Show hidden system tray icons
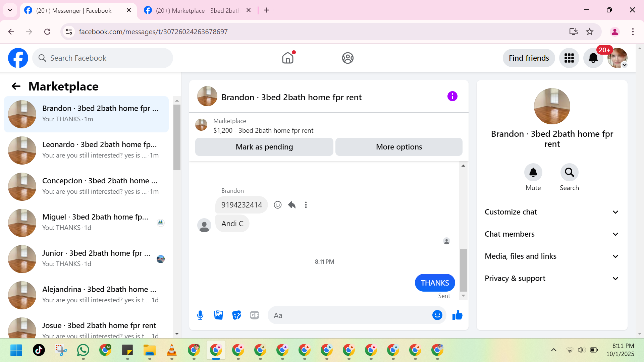Image resolution: width=644 pixels, height=362 pixels. pyautogui.click(x=554, y=350)
